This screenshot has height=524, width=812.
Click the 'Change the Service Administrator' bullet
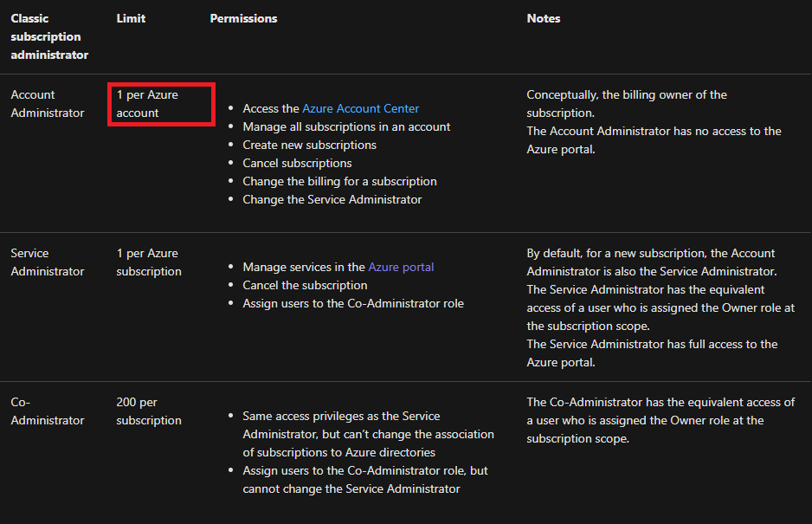332,199
